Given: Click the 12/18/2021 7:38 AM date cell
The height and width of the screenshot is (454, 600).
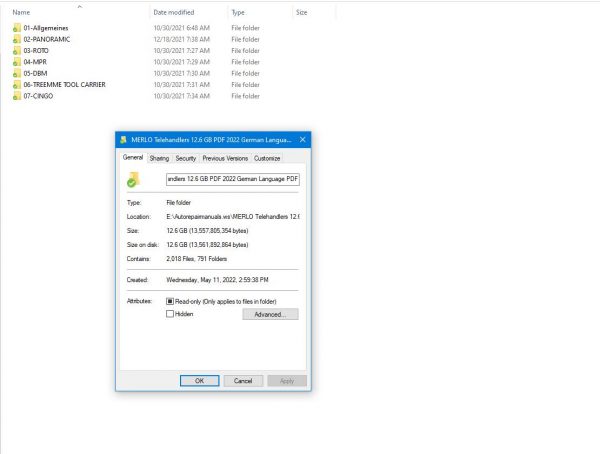Looking at the screenshot, I should [x=181, y=39].
